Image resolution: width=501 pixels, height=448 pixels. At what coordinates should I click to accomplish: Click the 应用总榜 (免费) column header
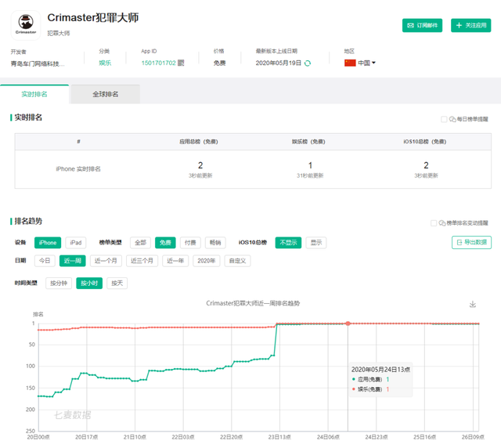point(198,142)
